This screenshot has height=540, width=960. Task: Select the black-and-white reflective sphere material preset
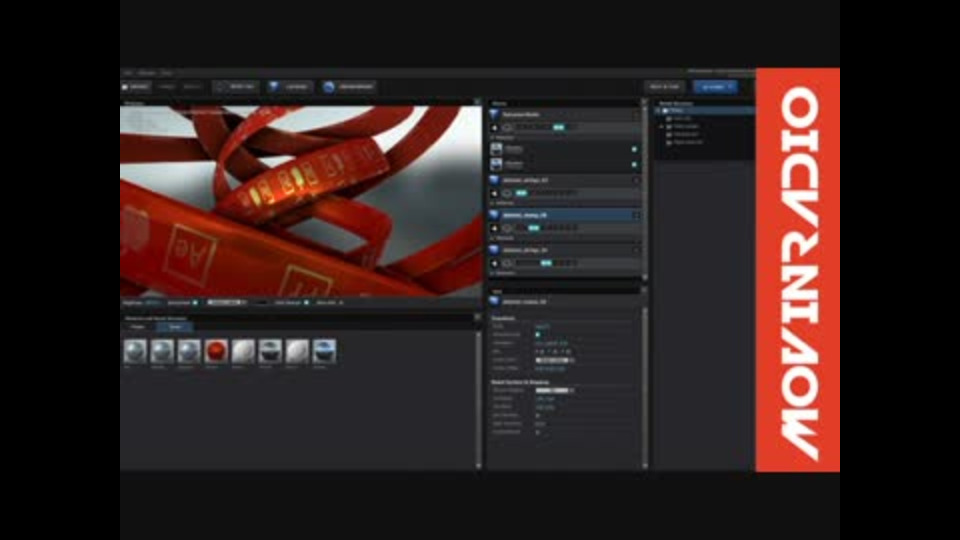click(270, 351)
